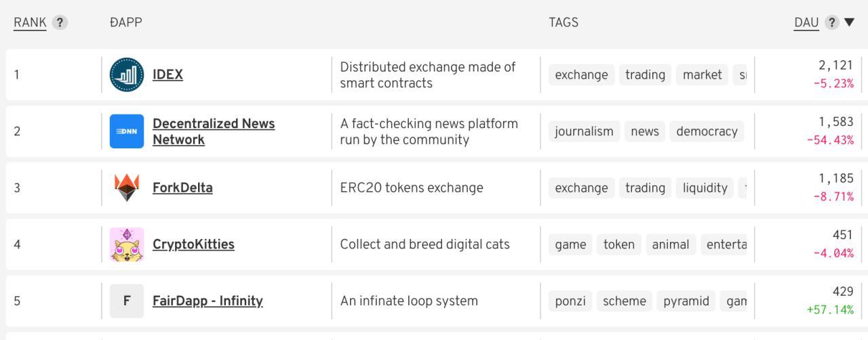This screenshot has width=868, height=340.
Task: Select the journalism tag
Action: [x=583, y=131]
